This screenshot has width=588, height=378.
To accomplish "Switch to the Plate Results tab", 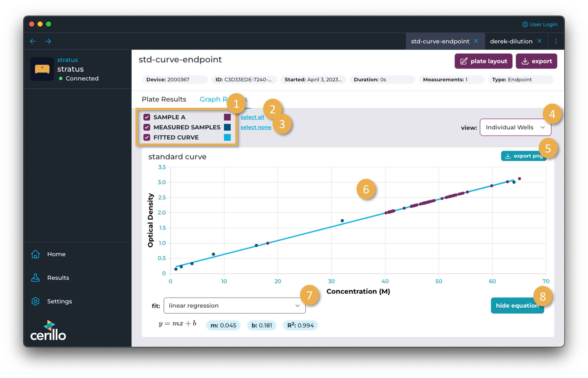I will click(x=164, y=99).
